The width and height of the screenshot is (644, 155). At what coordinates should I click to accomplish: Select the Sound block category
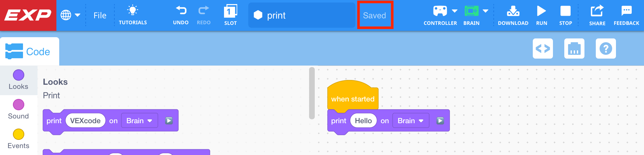(19, 110)
